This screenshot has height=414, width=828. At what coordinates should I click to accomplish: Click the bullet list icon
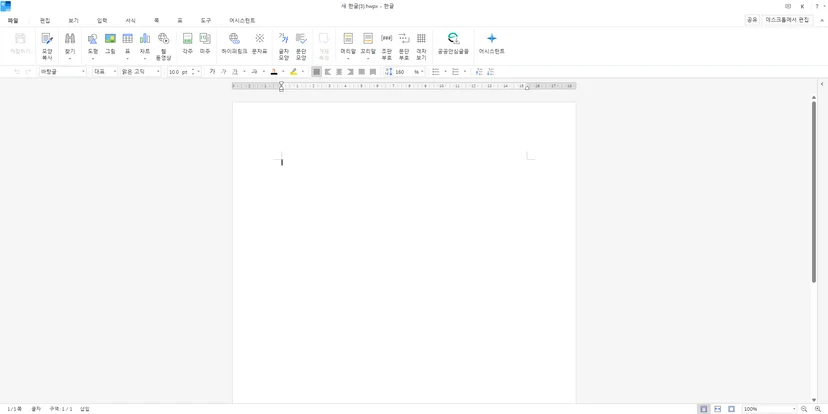(x=436, y=72)
